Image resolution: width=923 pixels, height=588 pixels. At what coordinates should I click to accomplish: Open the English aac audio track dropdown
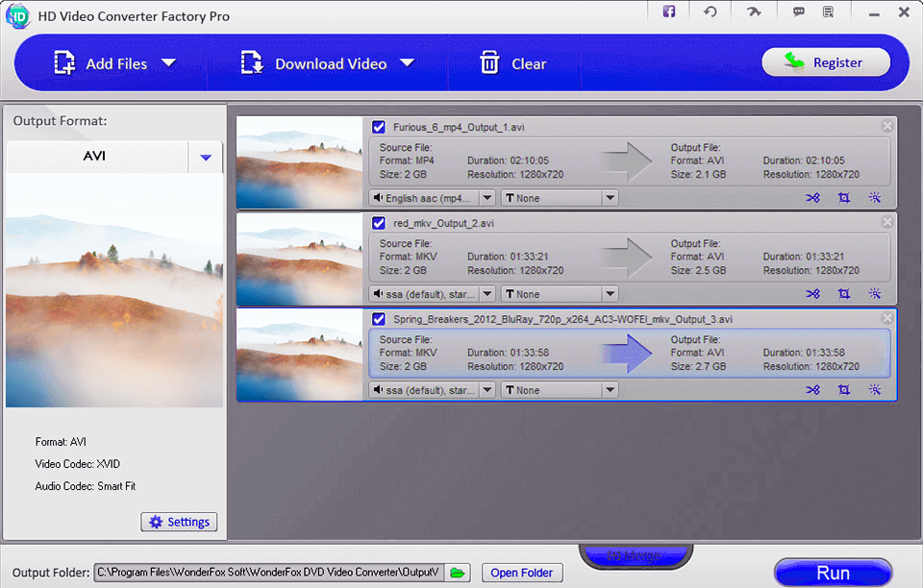(486, 197)
